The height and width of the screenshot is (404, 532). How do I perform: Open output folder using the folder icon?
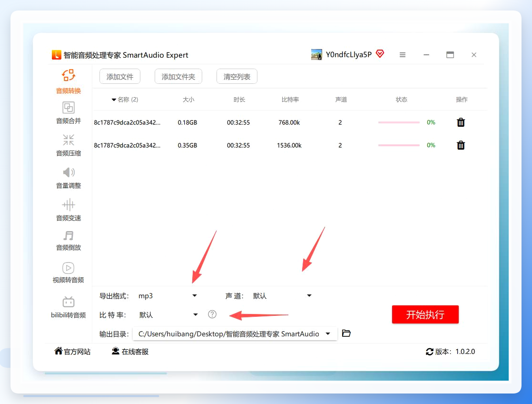(x=346, y=333)
